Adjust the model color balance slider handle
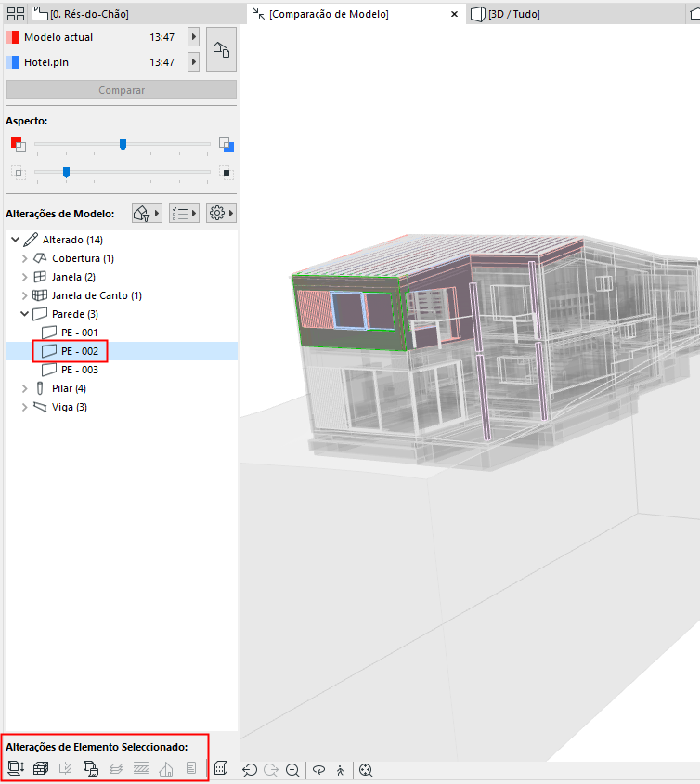Screen dimensions: 700x784 click(x=123, y=145)
